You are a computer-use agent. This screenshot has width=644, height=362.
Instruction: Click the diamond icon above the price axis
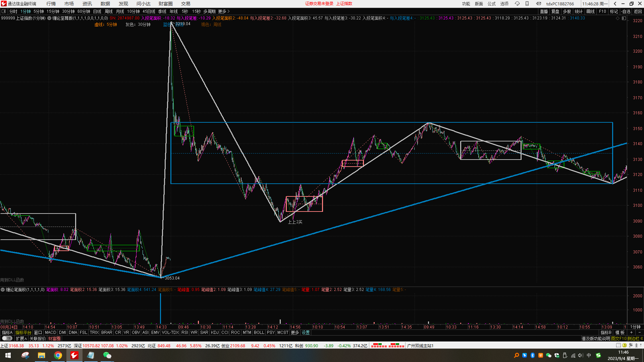[618, 18]
